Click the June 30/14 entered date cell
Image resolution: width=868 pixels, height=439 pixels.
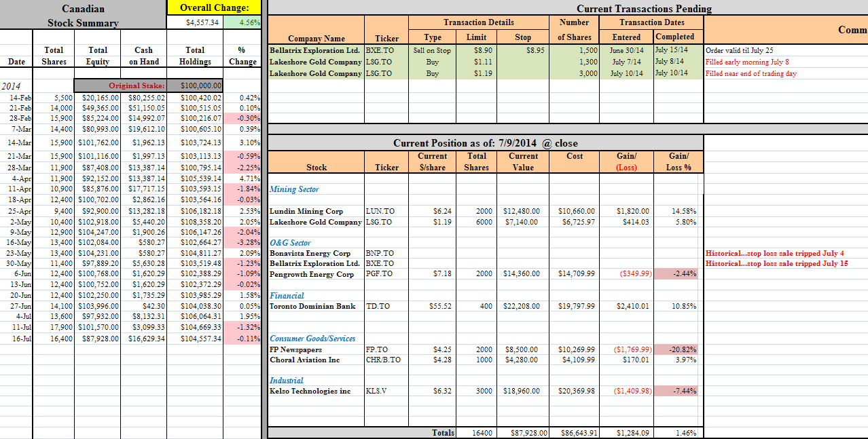click(627, 50)
